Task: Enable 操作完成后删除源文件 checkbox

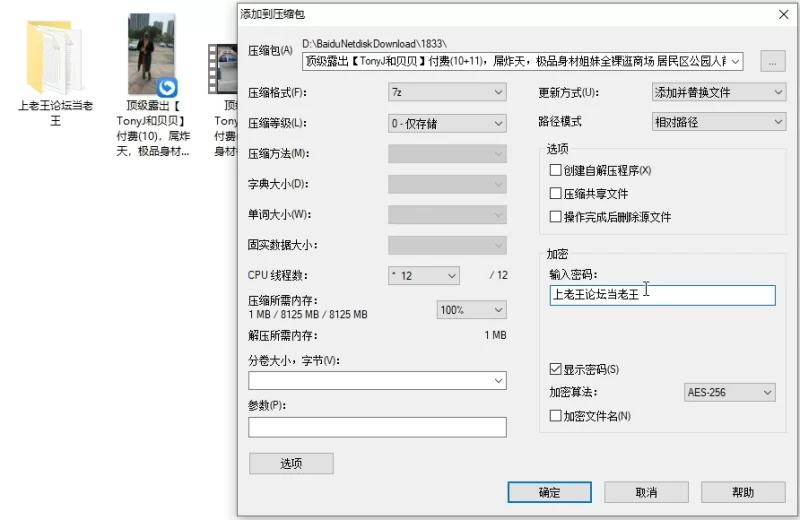Action: point(555,217)
